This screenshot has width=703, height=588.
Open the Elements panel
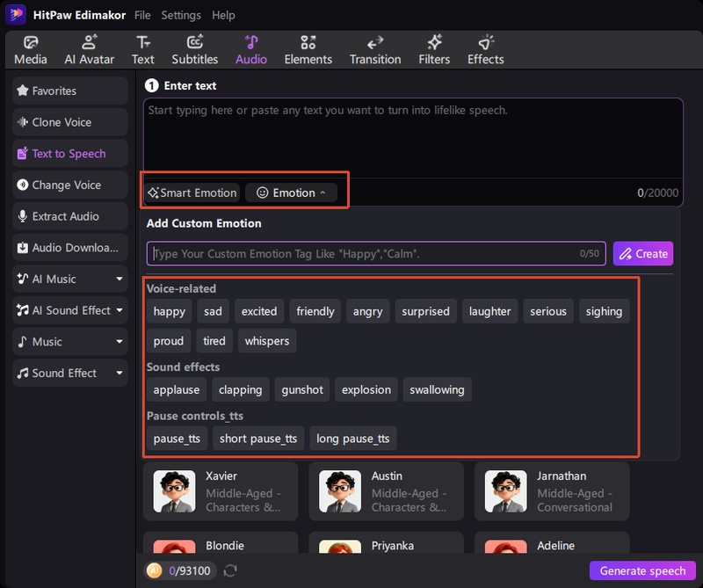308,50
